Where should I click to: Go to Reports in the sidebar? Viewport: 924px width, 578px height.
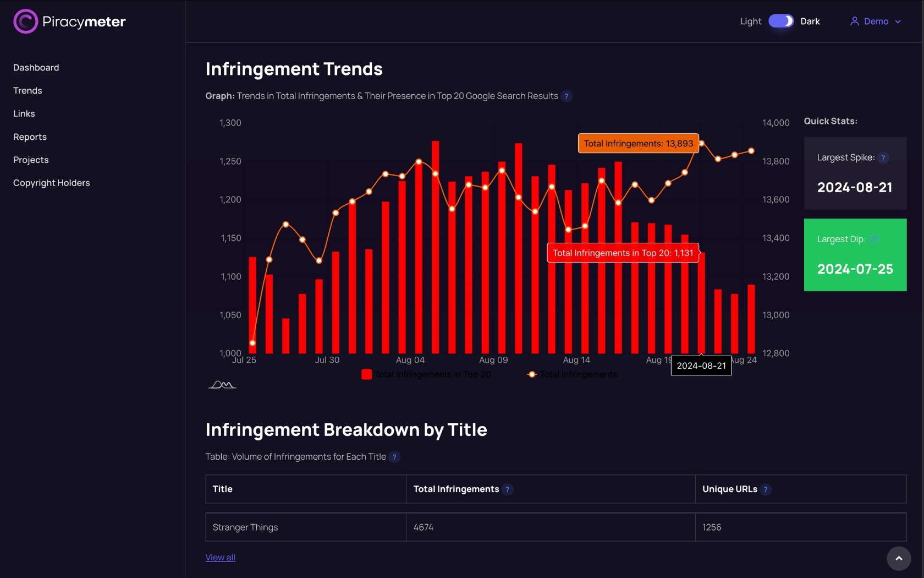[30, 137]
